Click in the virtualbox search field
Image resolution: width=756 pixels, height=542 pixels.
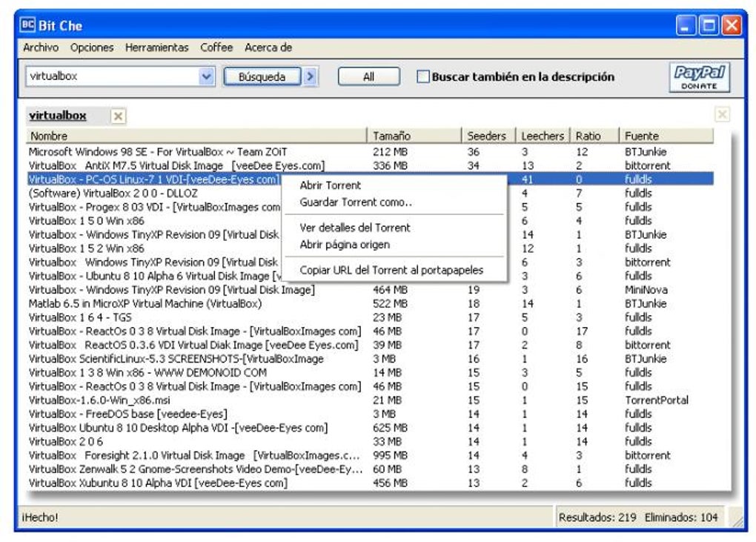tap(112, 76)
